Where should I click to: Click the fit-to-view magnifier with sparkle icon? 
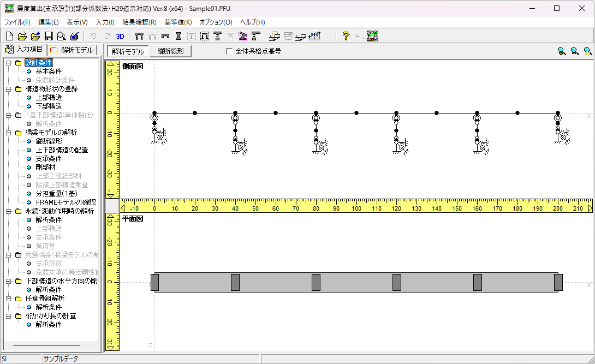pyautogui.click(x=588, y=51)
